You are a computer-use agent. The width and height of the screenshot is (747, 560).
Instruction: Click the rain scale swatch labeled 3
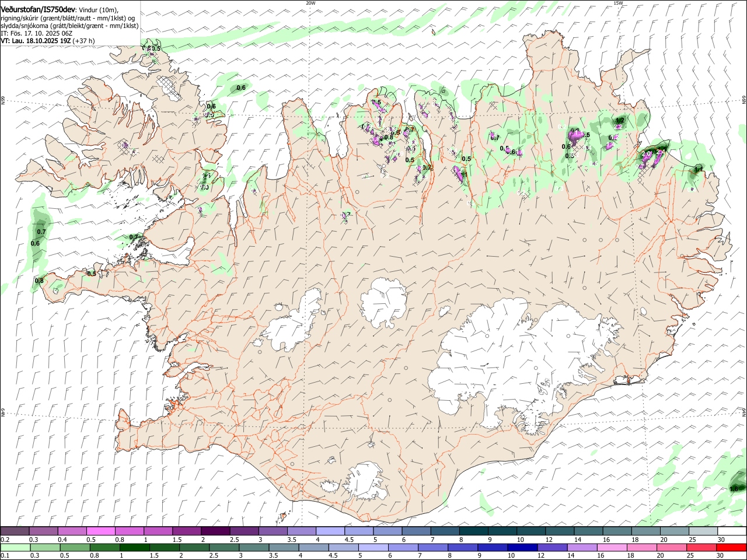coord(253,547)
